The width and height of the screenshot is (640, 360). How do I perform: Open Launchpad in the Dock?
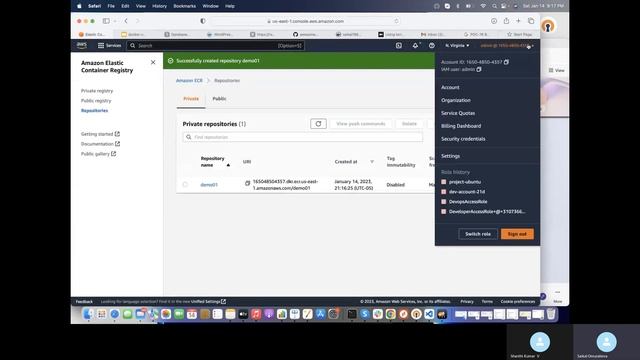pyautogui.click(x=102, y=314)
